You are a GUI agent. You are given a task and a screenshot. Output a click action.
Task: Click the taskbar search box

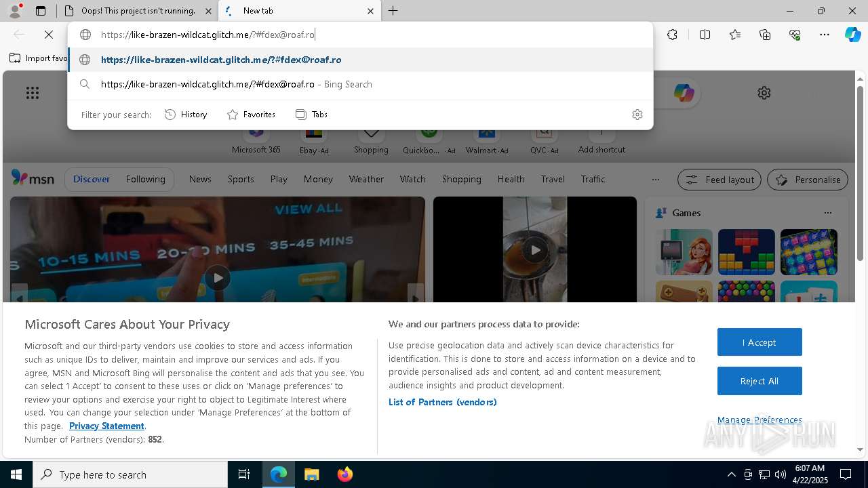coord(130,474)
